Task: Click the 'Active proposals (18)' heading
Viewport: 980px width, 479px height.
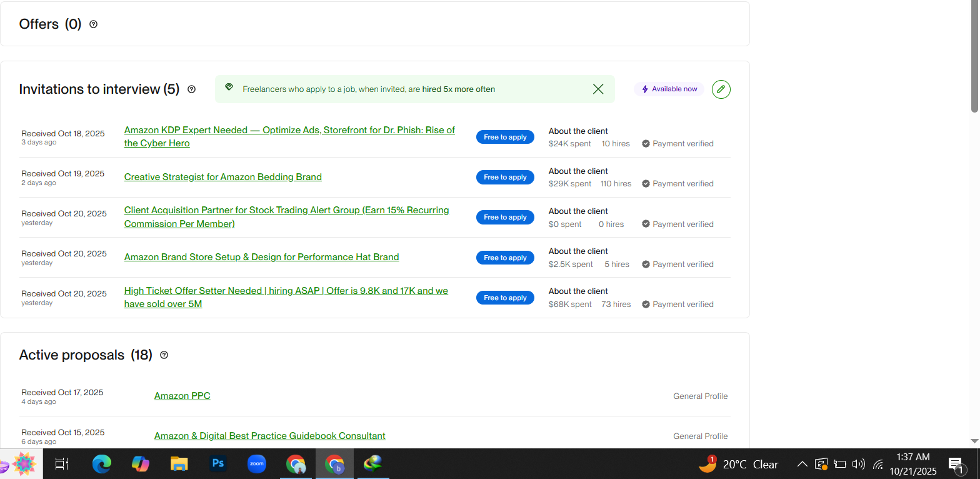Action: [x=86, y=355]
